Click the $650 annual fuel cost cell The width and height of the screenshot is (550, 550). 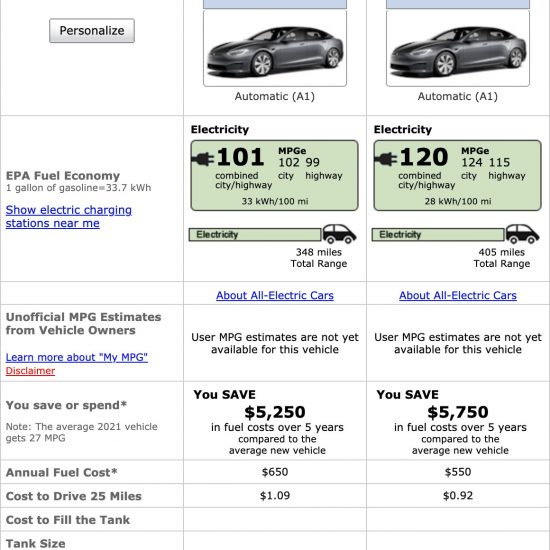(x=275, y=472)
